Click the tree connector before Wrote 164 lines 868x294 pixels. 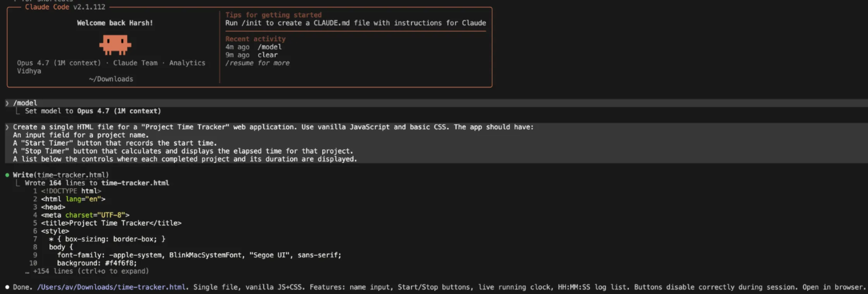18,183
